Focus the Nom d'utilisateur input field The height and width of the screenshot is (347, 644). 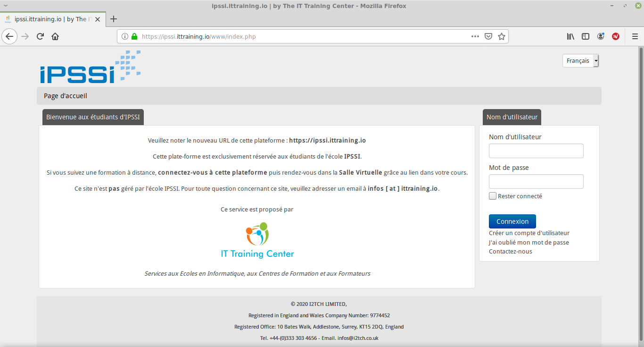point(536,151)
